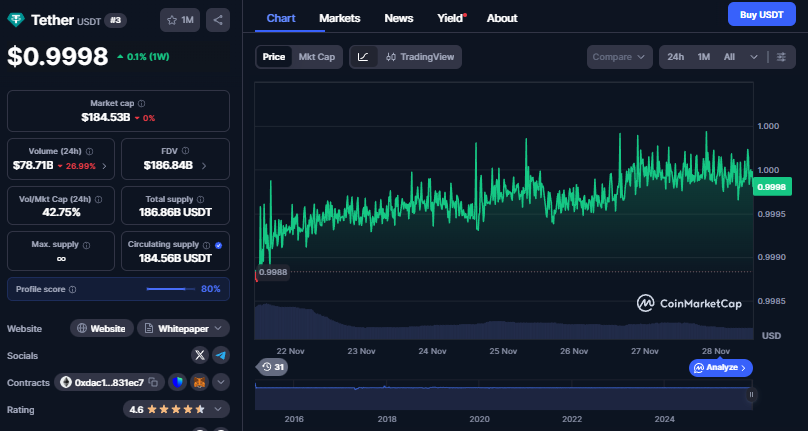Click Vol/Mkt Cap info icon
This screenshot has height=431, width=808.
[x=98, y=200]
